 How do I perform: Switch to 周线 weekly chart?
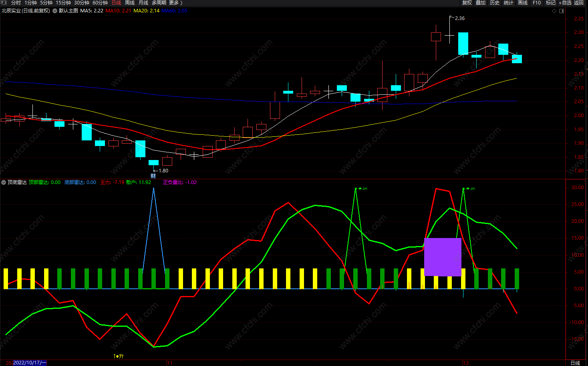pos(130,3)
